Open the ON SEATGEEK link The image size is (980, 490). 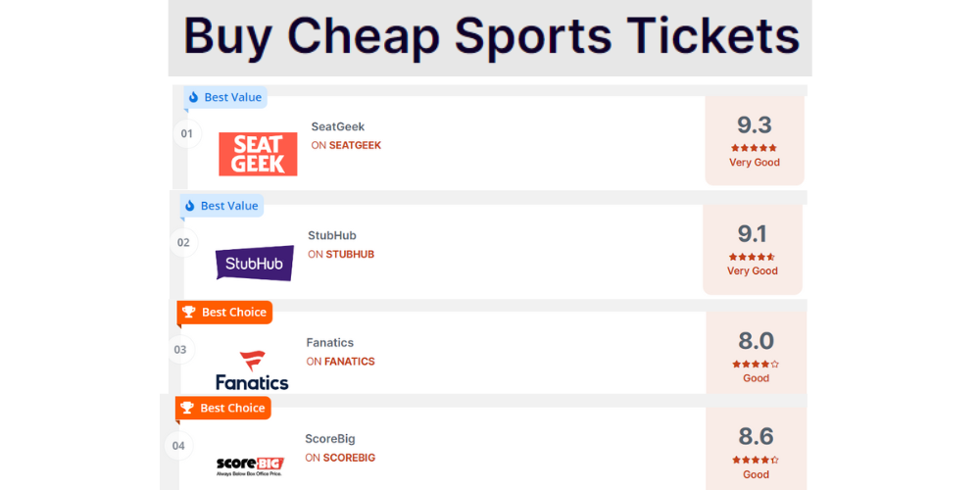(x=346, y=145)
